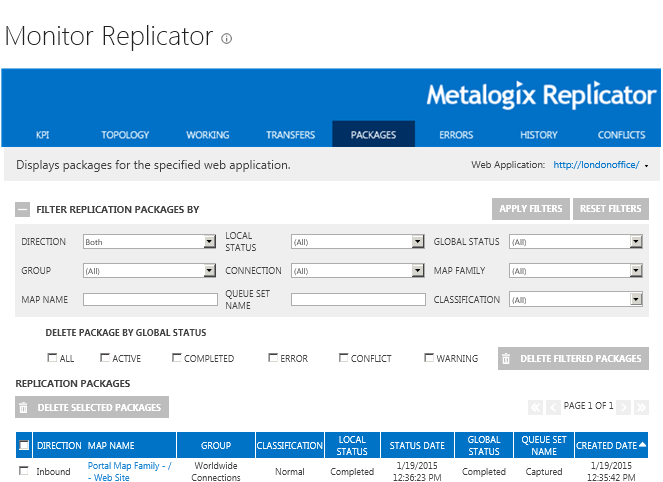Image resolution: width=663 pixels, height=482 pixels.
Task: Select the Inbound package row checkbox
Action: click(x=24, y=471)
